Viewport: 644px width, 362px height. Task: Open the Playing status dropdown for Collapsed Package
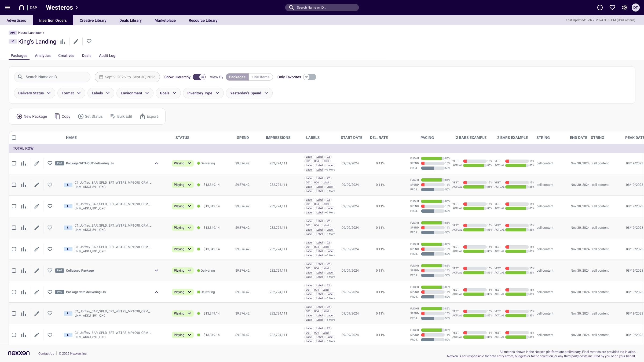[x=182, y=270]
